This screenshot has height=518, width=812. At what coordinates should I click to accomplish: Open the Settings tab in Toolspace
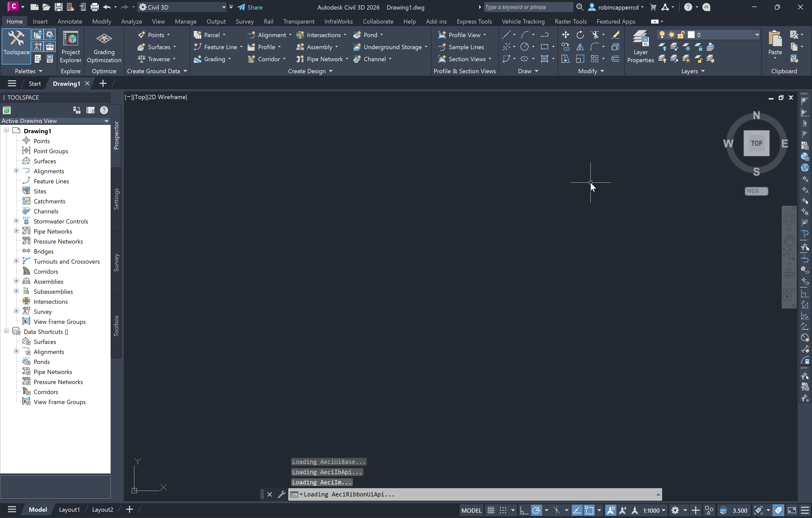[116, 199]
